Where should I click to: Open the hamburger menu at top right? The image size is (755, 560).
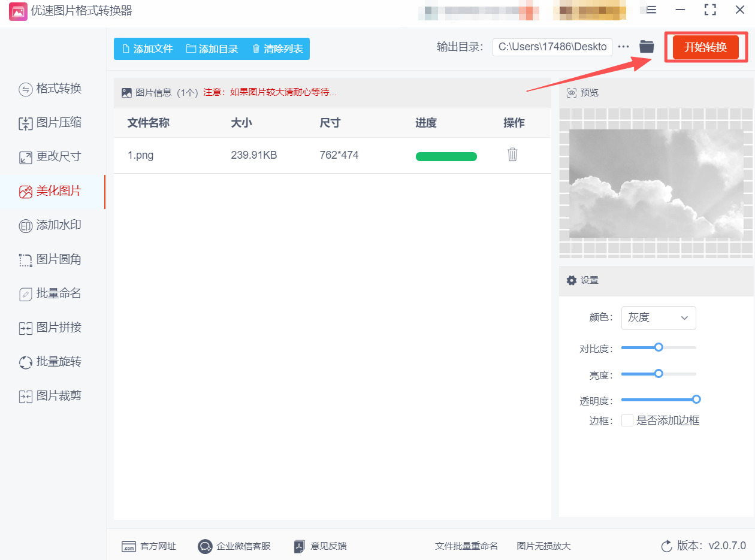(x=650, y=10)
